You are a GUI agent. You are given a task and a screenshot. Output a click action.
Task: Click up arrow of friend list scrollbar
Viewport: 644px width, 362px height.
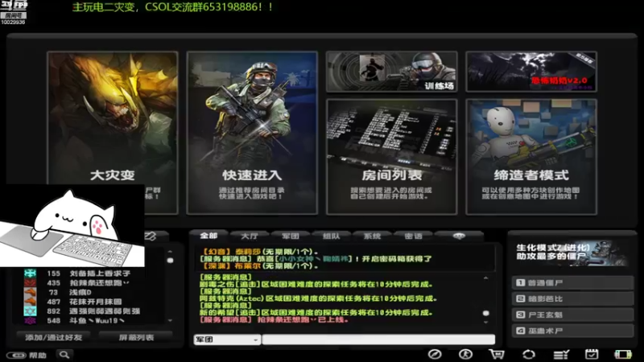coord(170,251)
